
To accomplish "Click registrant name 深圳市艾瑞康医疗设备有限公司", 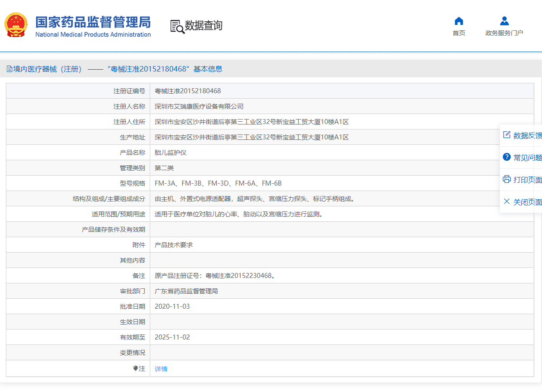I will click(x=199, y=106).
